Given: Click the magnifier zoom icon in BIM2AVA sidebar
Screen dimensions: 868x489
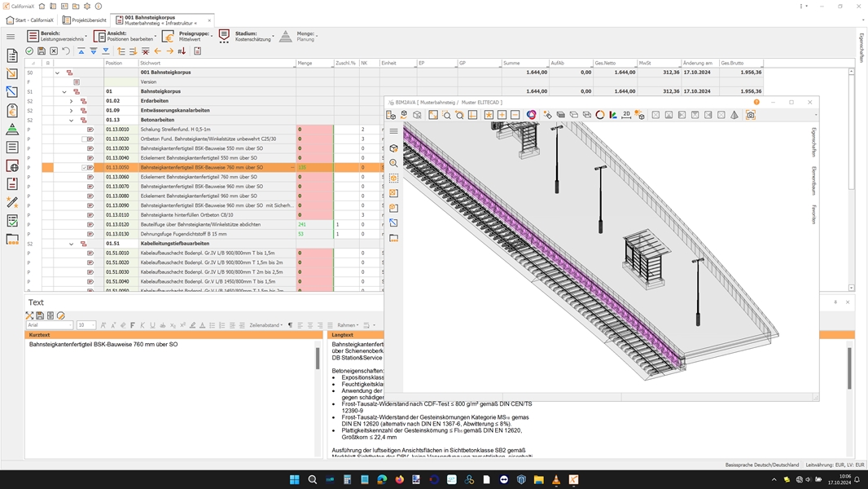Looking at the screenshot, I should pyautogui.click(x=394, y=163).
